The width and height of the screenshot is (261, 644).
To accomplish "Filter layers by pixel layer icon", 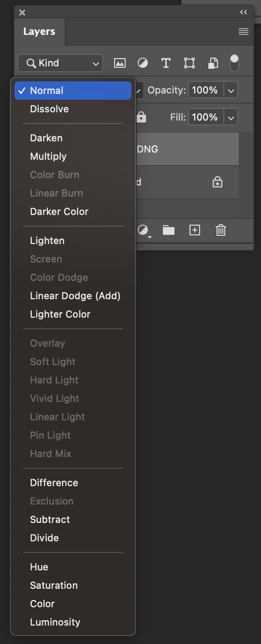I will (x=119, y=63).
